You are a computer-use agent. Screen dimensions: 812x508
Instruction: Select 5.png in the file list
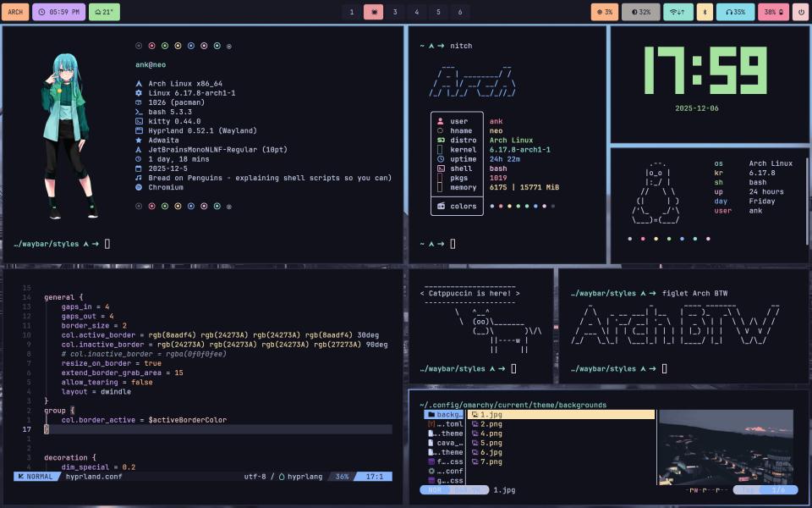491,443
